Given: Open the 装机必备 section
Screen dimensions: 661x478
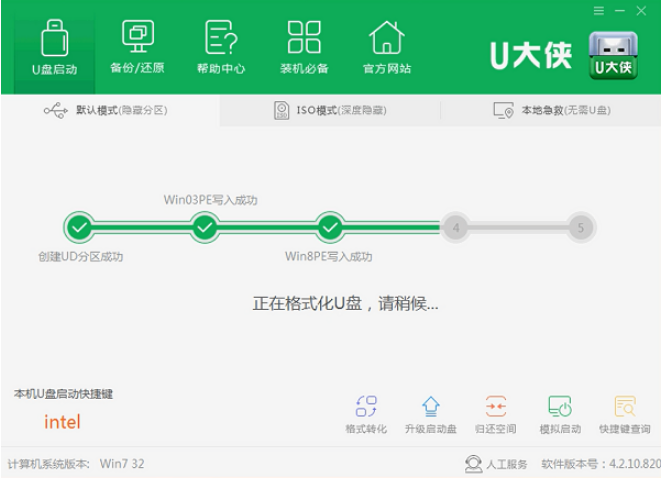Looking at the screenshot, I should tap(303, 47).
